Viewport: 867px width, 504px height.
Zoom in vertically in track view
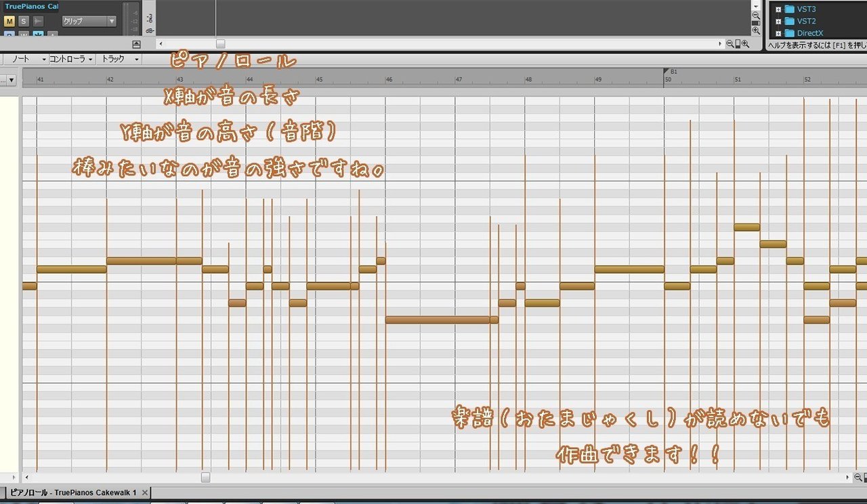pyautogui.click(x=756, y=30)
